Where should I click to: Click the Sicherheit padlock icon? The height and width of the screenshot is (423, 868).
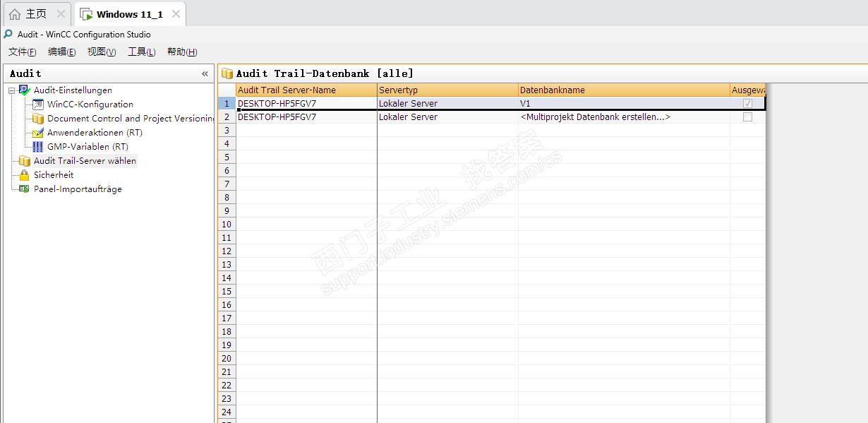25,175
